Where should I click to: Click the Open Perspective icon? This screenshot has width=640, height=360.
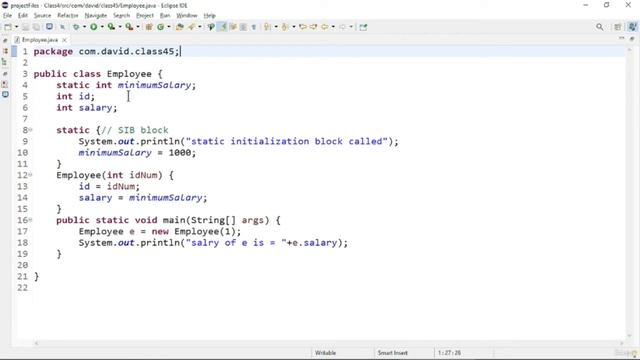point(618,27)
